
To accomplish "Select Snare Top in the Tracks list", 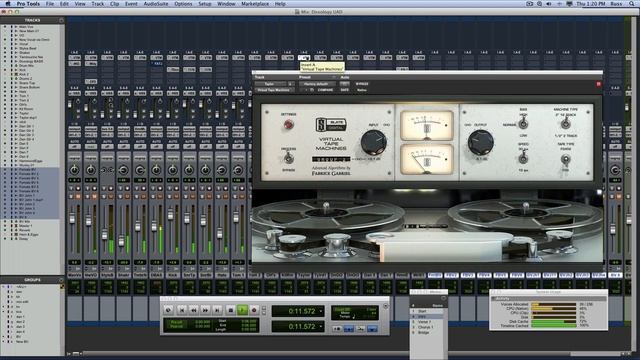I will coord(27,83).
